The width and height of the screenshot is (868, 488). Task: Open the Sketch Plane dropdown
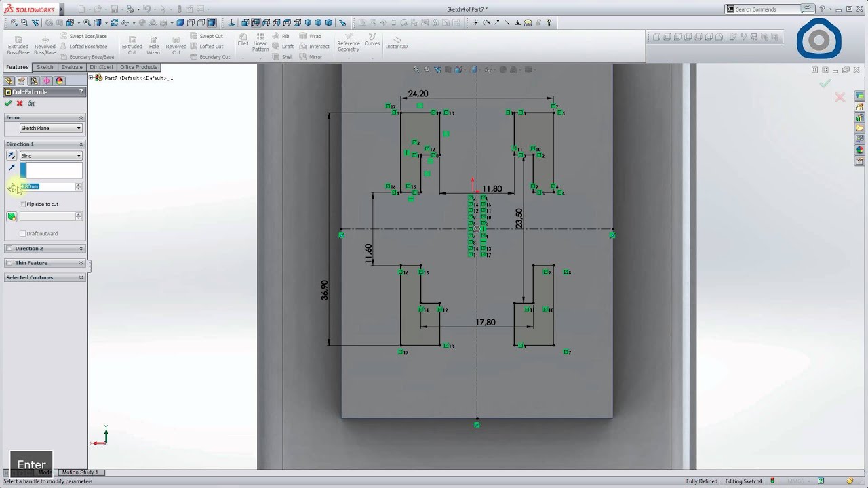(51, 128)
